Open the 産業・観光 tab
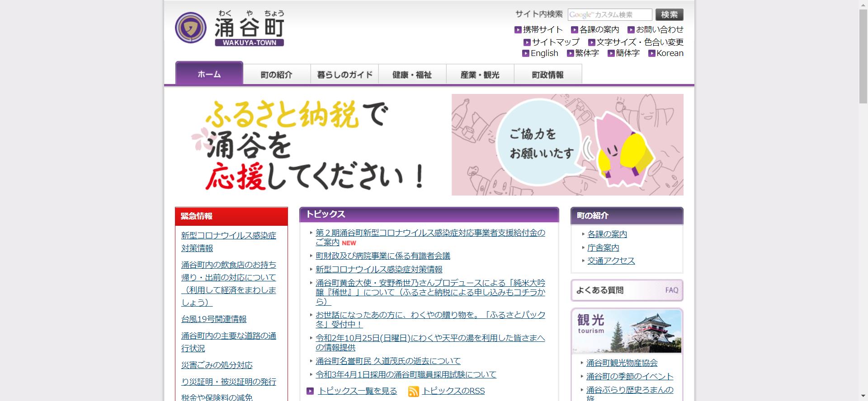 coord(480,75)
